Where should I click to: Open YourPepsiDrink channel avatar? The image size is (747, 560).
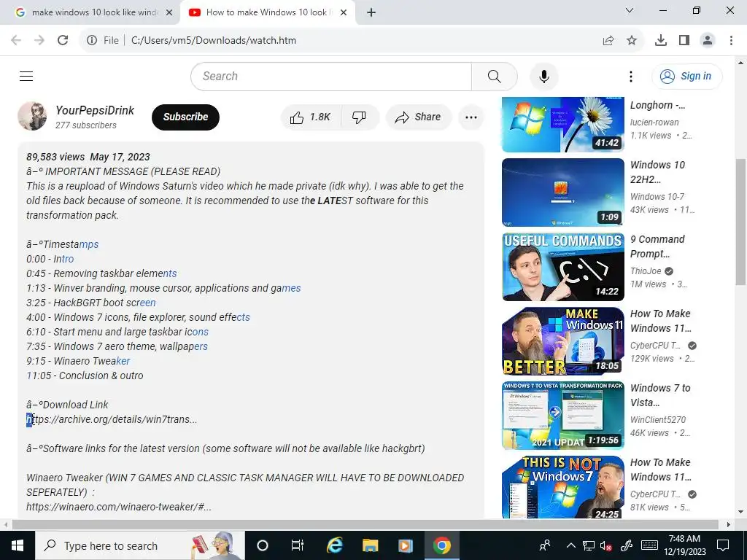32,116
